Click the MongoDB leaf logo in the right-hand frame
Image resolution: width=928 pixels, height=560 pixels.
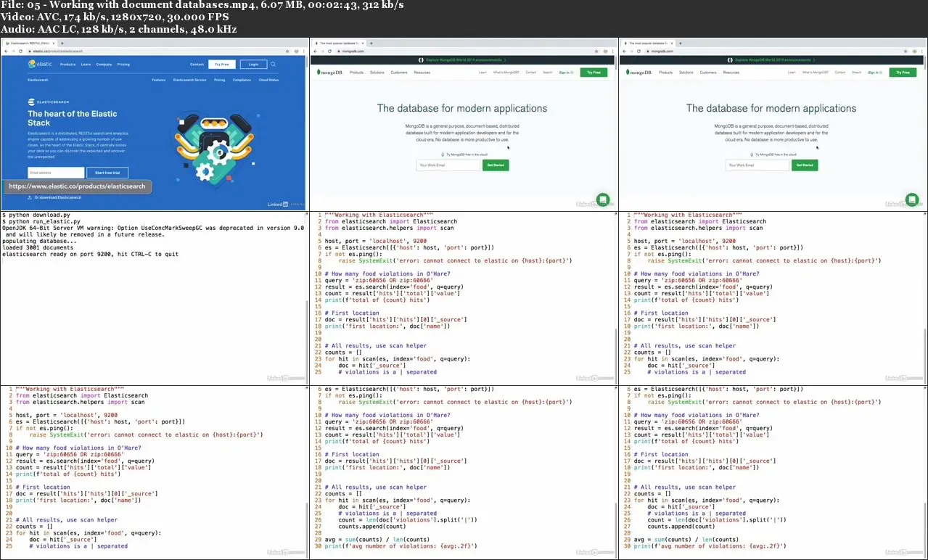click(639, 73)
